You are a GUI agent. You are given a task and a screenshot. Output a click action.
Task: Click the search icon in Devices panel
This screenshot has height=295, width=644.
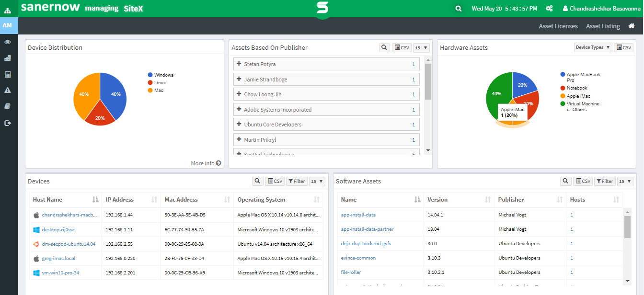coord(258,181)
